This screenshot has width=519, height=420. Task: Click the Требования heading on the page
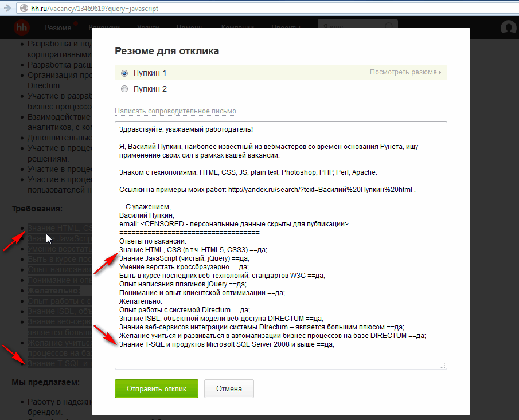[x=37, y=209]
